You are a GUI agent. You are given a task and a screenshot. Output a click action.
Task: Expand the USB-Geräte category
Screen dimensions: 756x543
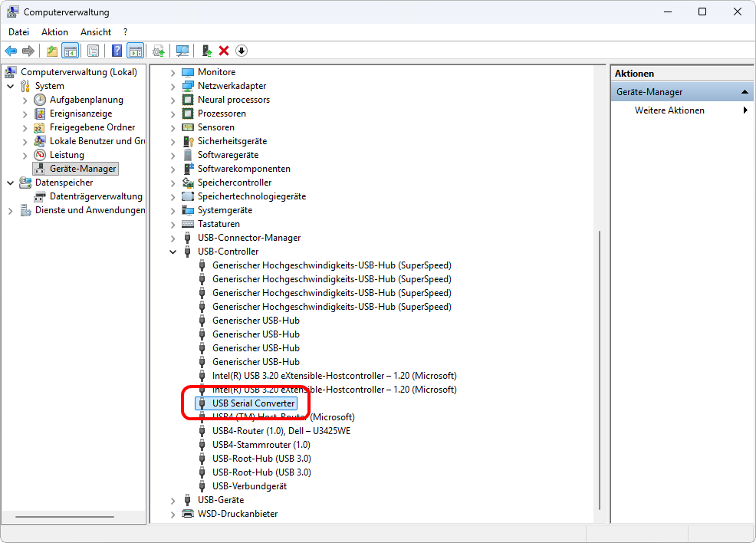pyautogui.click(x=173, y=501)
